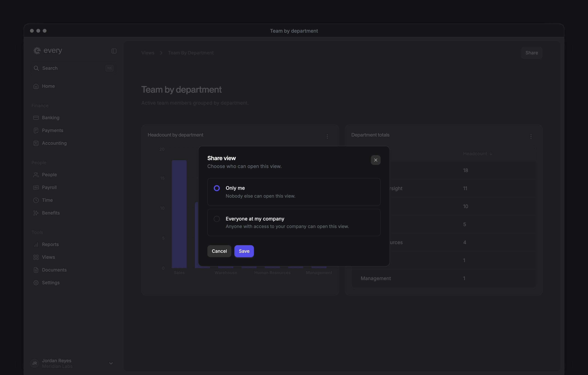Click the Reports chart icon
Viewport: 588px width, 375px height.
coord(36,244)
